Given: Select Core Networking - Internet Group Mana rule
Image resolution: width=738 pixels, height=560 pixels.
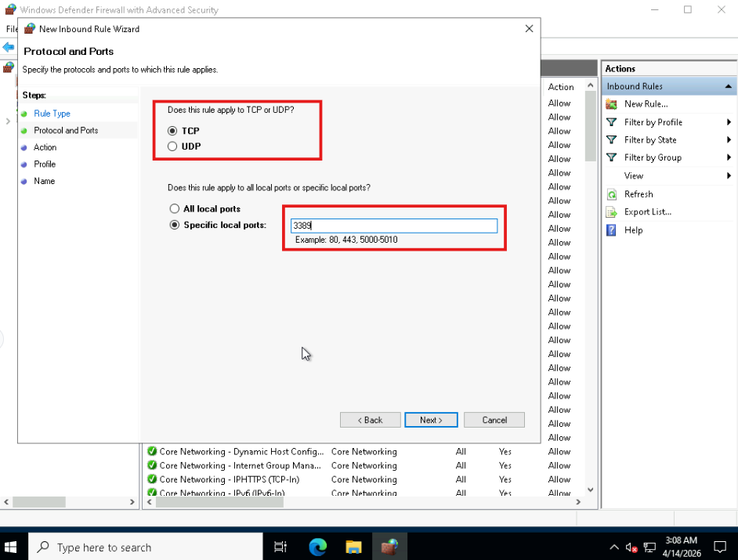Looking at the screenshot, I should [x=240, y=466].
